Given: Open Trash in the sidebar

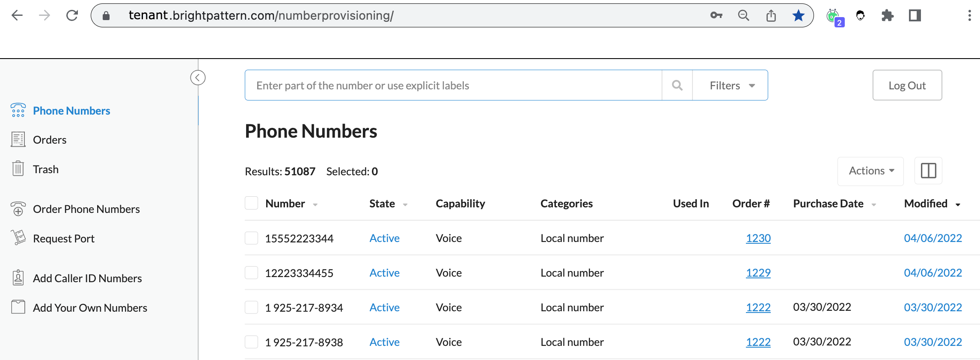Looking at the screenshot, I should (46, 169).
